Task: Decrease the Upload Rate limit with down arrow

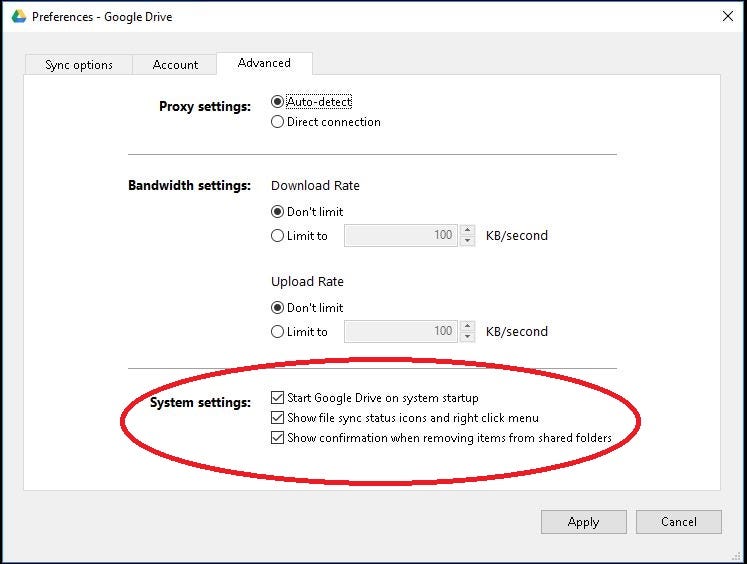Action: click(x=467, y=337)
